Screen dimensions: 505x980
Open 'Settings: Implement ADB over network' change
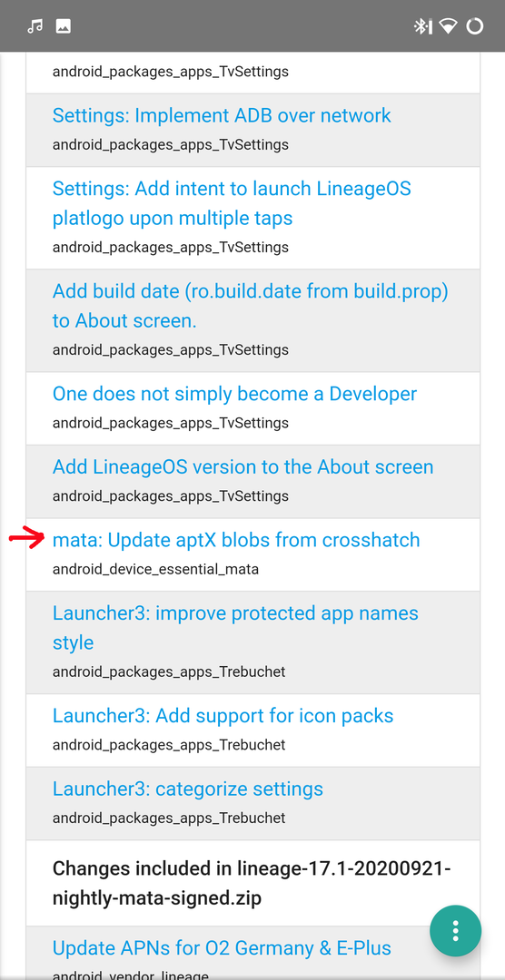pyautogui.click(x=222, y=115)
